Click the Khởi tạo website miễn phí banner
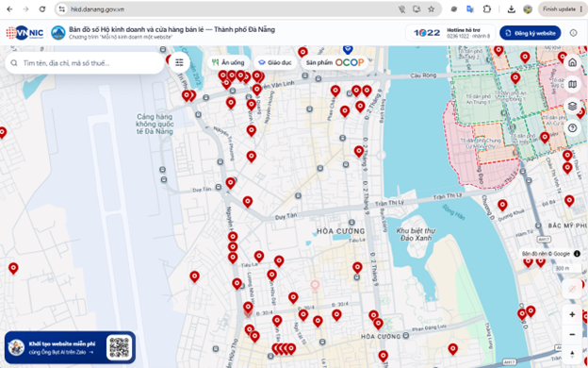 pos(70,348)
